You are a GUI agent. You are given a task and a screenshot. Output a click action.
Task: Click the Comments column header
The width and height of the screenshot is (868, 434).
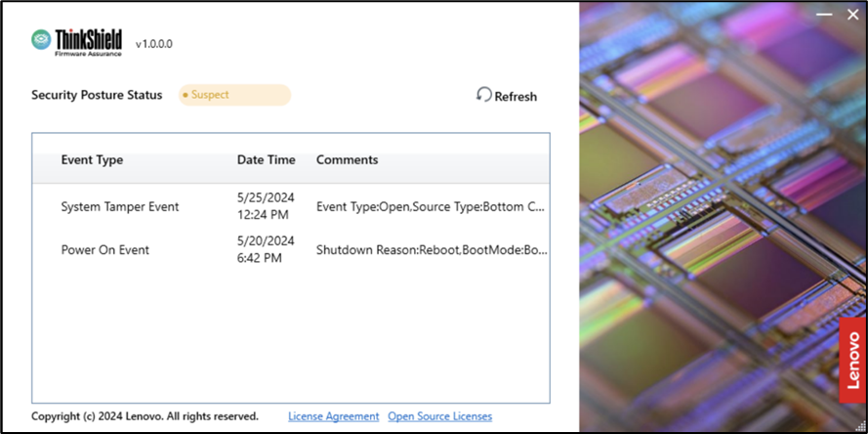347,160
